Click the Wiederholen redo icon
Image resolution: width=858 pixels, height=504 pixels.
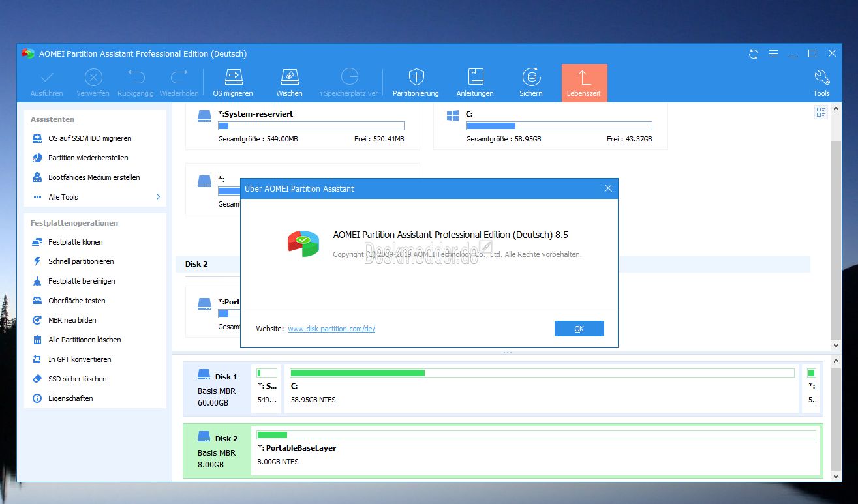coord(179,77)
